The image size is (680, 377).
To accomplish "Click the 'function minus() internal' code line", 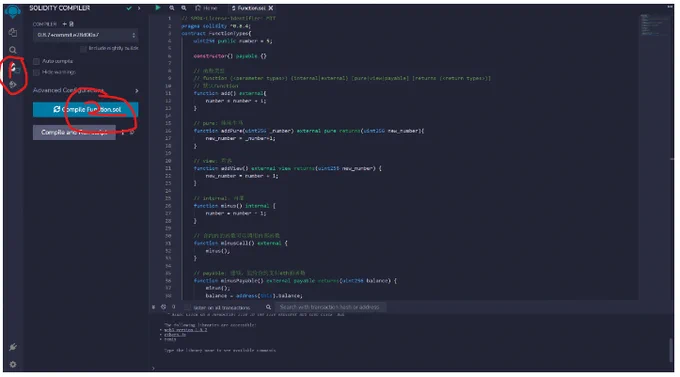I will (x=235, y=206).
